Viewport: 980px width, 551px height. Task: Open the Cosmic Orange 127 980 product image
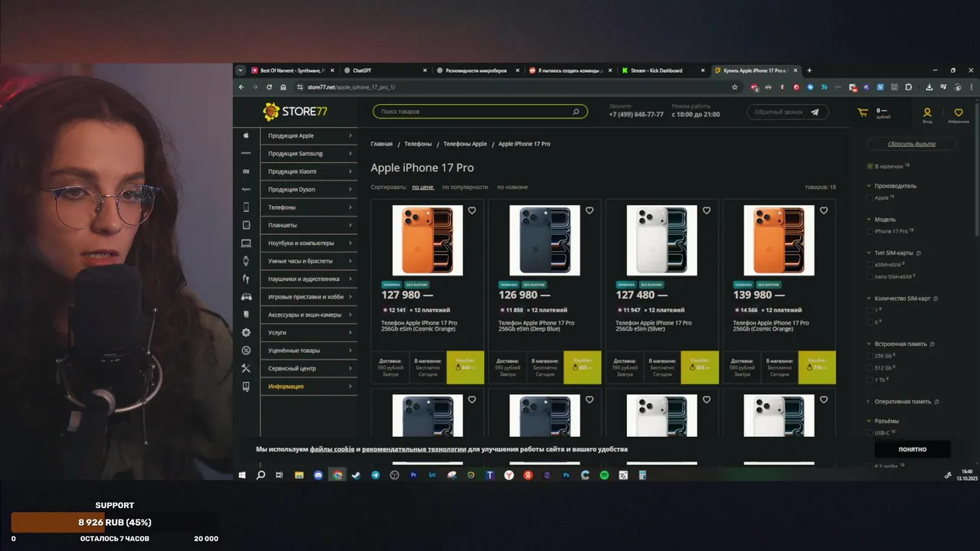[x=427, y=240]
